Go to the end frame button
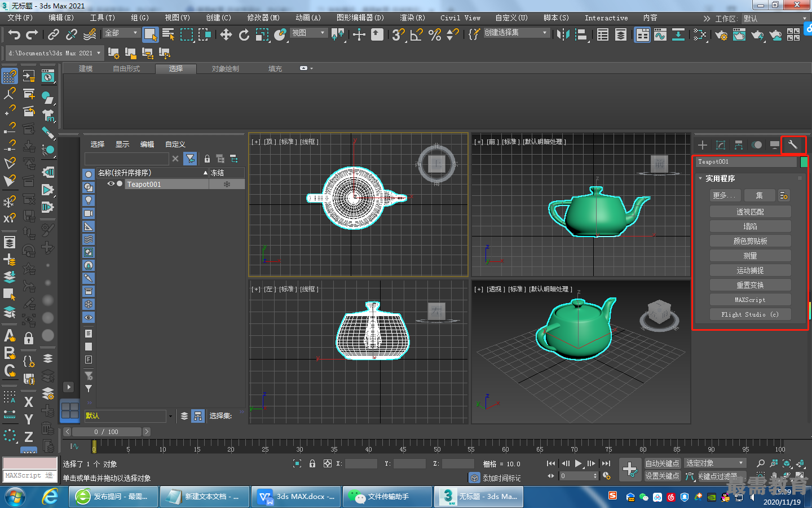 click(606, 463)
